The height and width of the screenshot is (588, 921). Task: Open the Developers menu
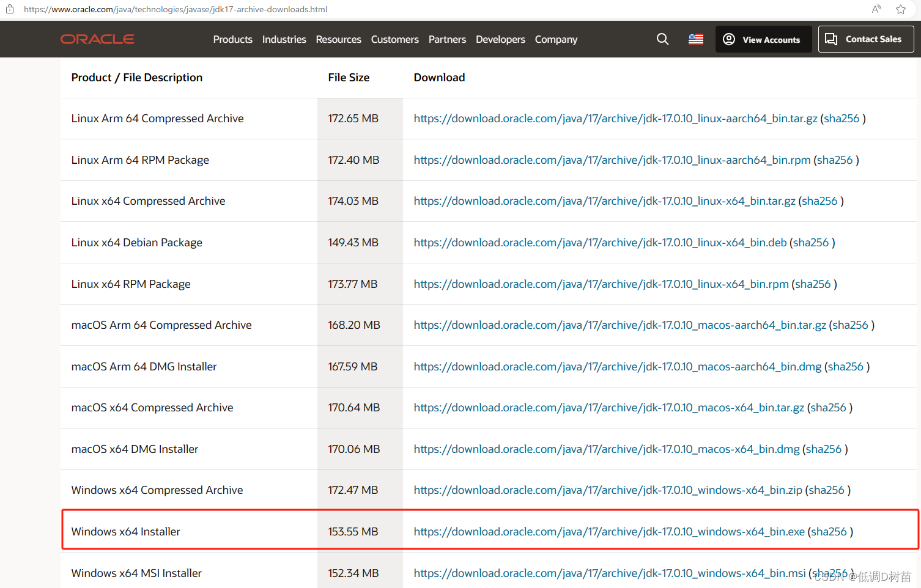500,39
